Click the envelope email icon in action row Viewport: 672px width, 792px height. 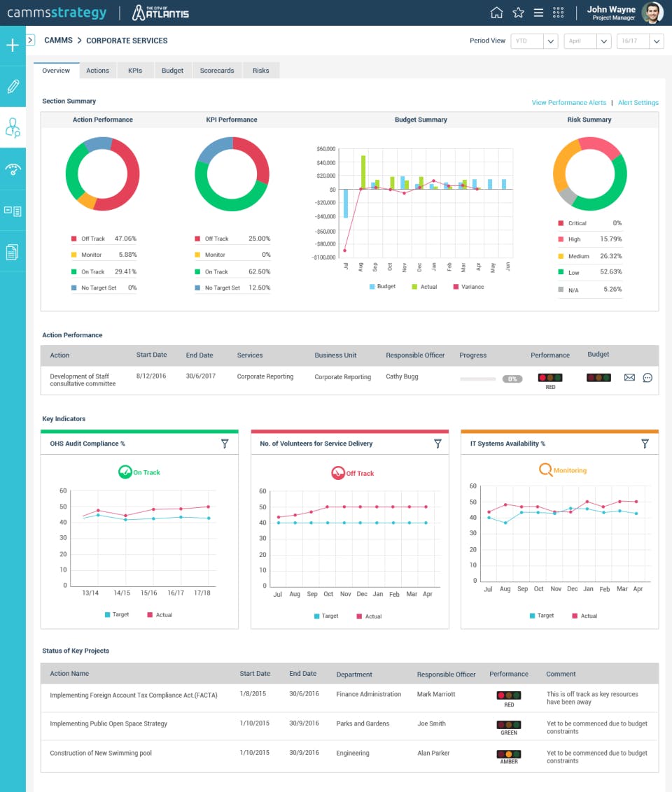(629, 377)
